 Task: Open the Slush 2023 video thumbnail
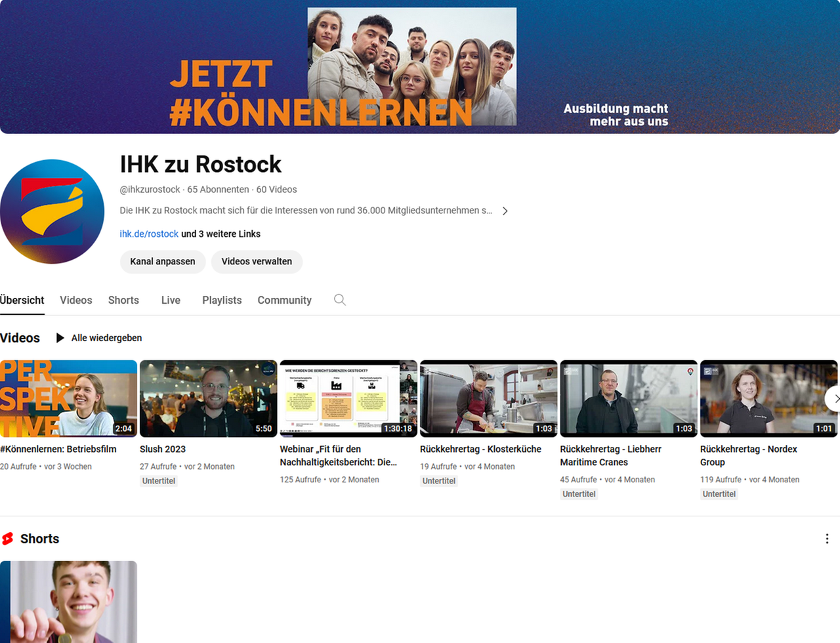click(208, 398)
